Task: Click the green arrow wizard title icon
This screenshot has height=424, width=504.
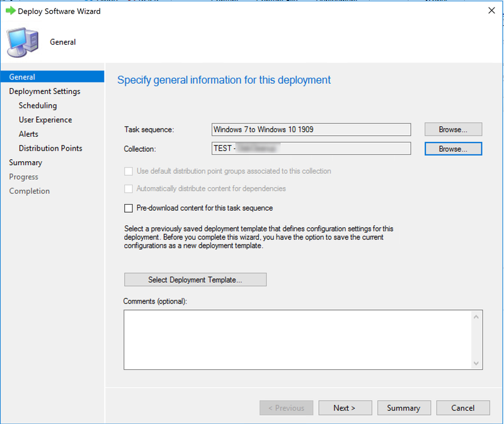Action: tap(11, 11)
